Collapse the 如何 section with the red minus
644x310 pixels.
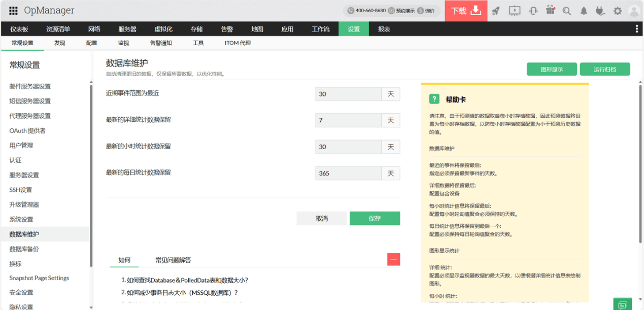point(393,259)
